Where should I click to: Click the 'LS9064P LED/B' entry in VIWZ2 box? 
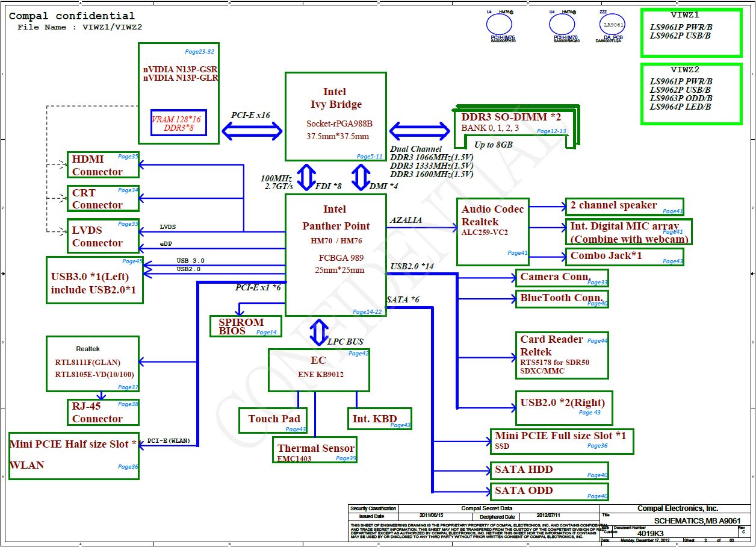[x=680, y=107]
